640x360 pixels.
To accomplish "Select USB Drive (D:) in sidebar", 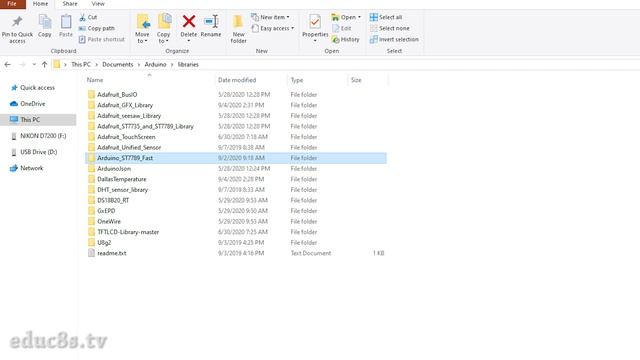I will tap(38, 152).
